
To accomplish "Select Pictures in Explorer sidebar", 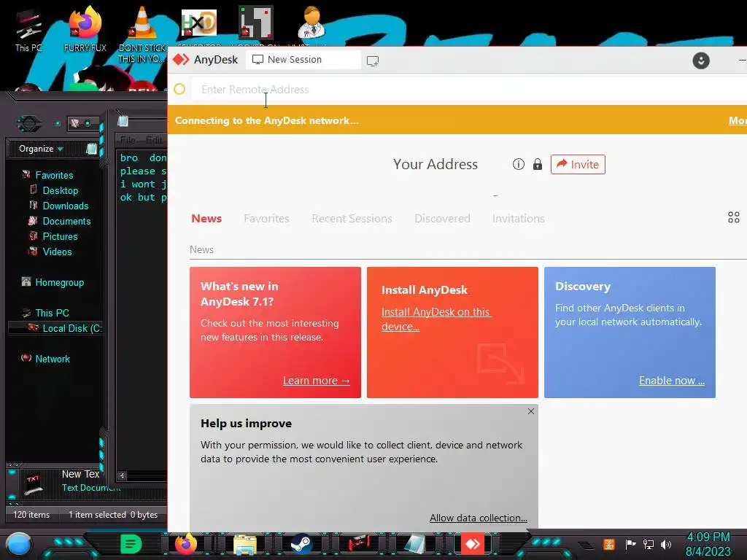I will click(x=60, y=236).
